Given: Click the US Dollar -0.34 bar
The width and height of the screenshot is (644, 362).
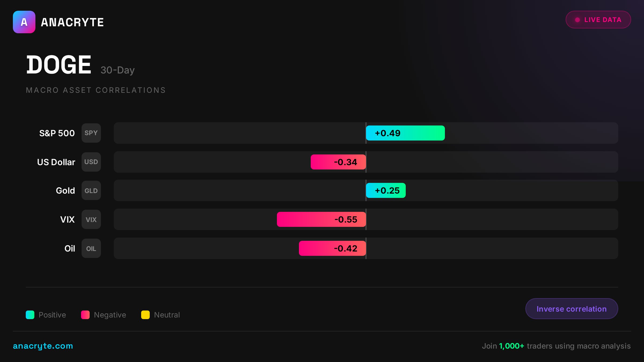Looking at the screenshot, I should (338, 162).
